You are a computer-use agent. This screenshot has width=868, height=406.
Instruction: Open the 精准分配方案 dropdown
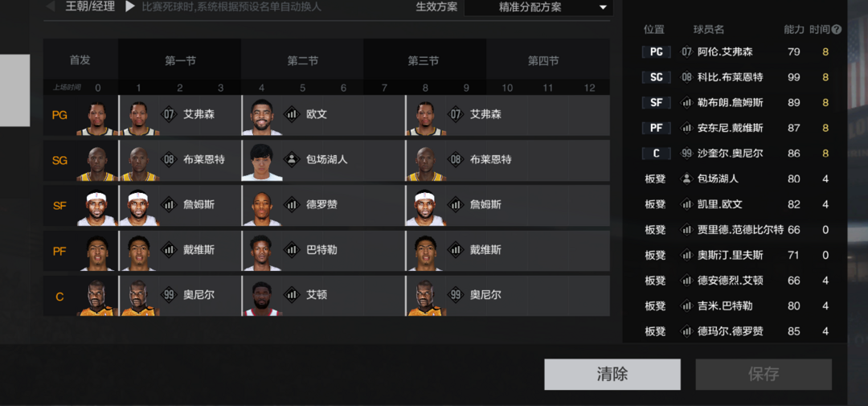tap(538, 7)
